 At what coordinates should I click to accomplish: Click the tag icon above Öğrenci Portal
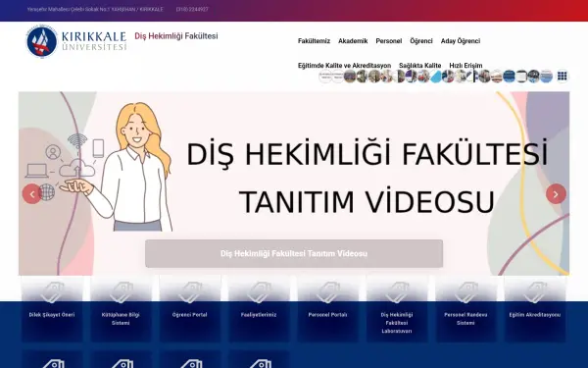pos(190,292)
